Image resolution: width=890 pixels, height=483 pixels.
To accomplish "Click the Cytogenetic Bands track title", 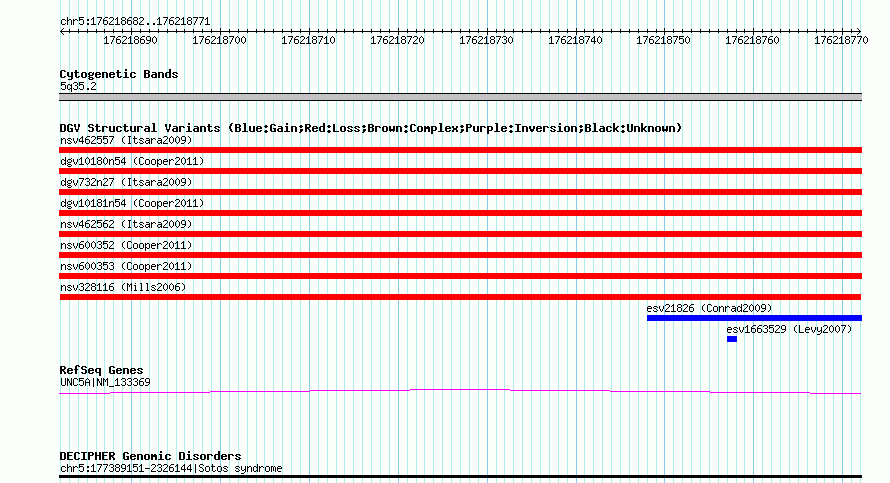I will 119,74.
